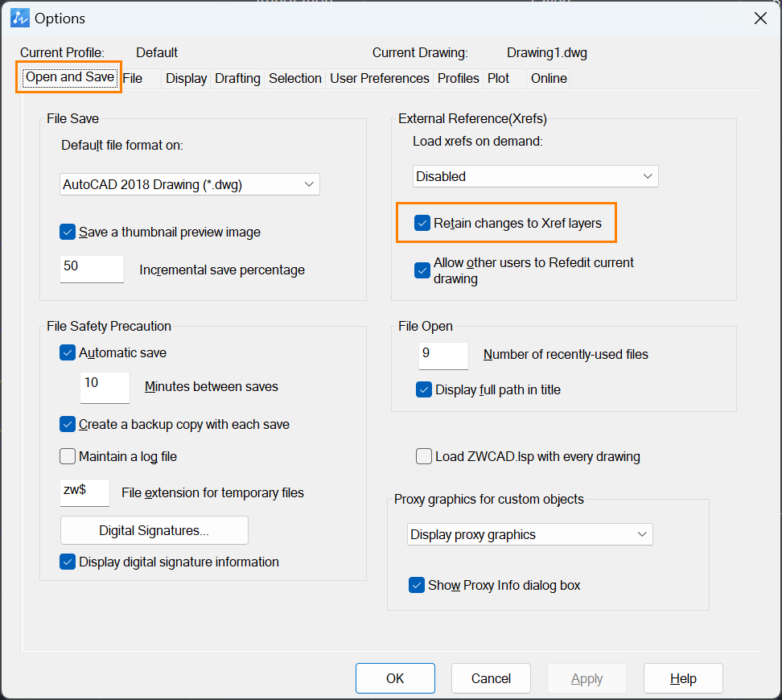The width and height of the screenshot is (782, 700).
Task: Expand the Load xrefs on demand dropdown
Action: [x=536, y=176]
